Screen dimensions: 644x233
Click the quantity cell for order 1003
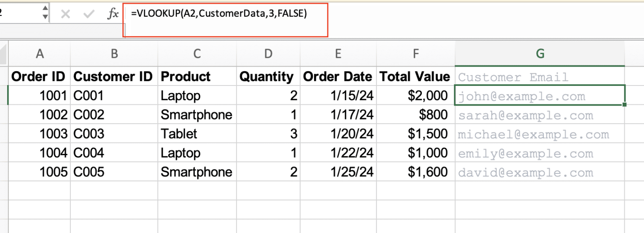268,134
